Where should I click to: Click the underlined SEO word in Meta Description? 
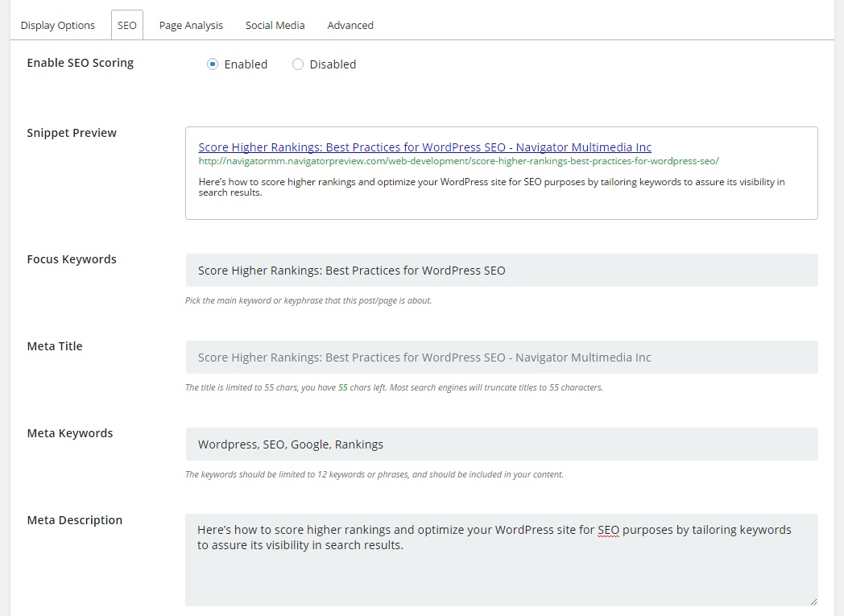pyautogui.click(x=609, y=530)
